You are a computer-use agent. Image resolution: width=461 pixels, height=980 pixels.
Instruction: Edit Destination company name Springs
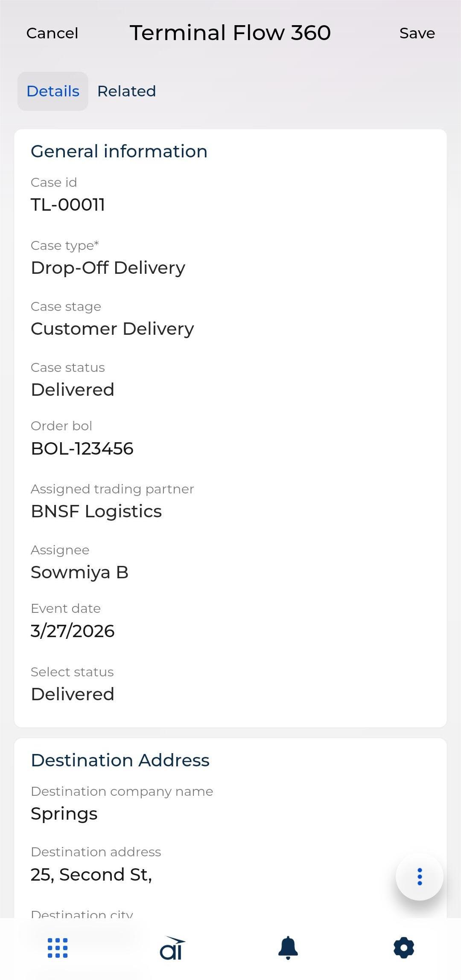[x=64, y=814]
